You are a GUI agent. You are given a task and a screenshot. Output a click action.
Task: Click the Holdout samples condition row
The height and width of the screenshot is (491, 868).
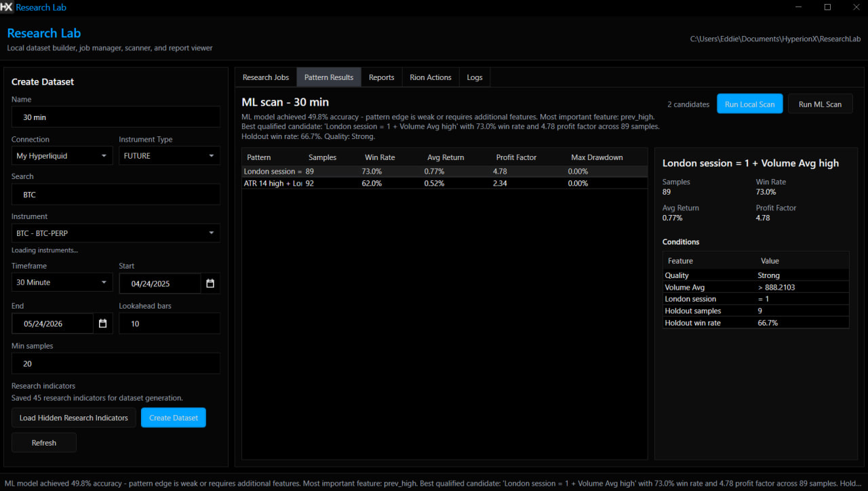click(x=755, y=311)
